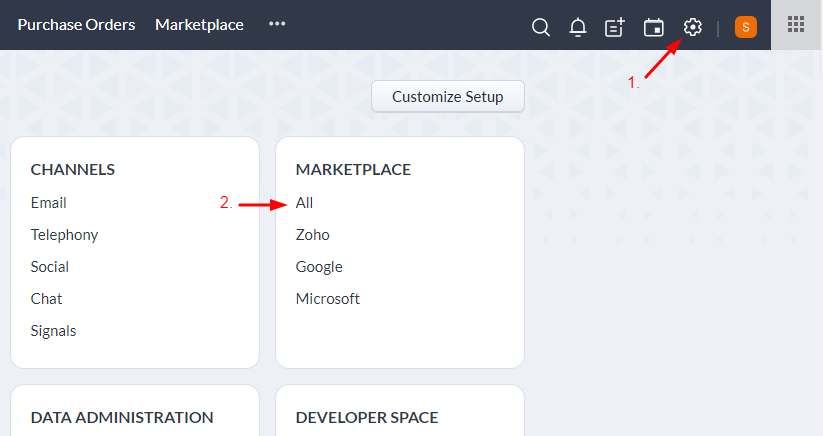Switch to the Purchase Orders tab
This screenshot has width=823, height=436.
76,25
